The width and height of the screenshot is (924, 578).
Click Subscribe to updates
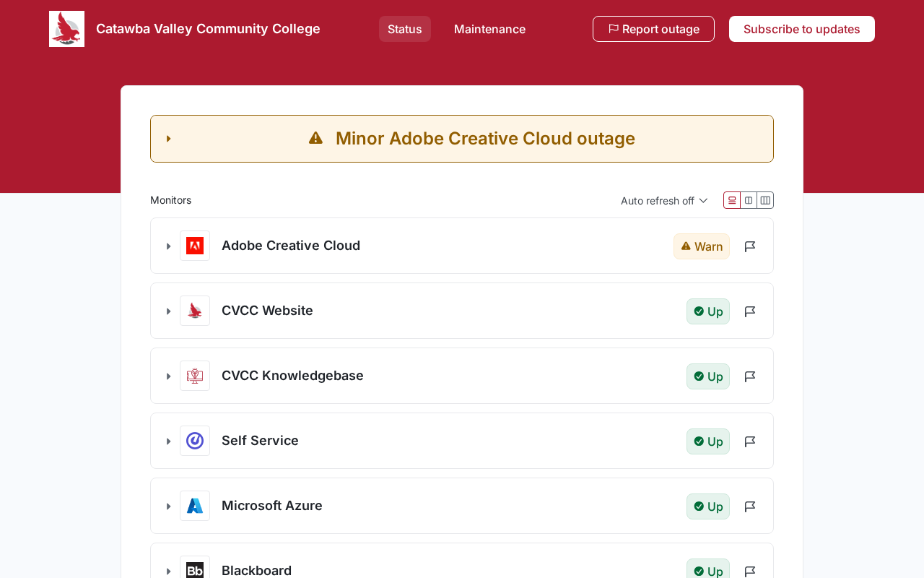pos(801,29)
